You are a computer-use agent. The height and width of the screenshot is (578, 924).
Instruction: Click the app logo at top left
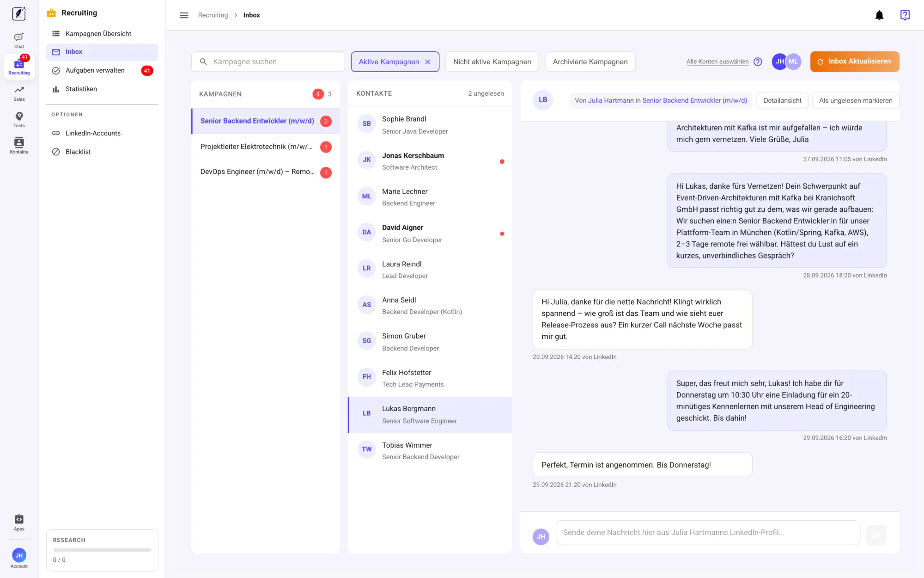click(x=19, y=14)
